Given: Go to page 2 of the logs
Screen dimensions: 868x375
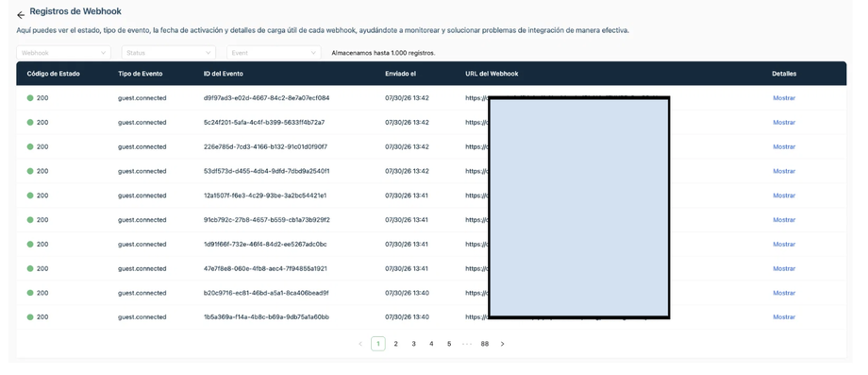Looking at the screenshot, I should click(x=396, y=344).
